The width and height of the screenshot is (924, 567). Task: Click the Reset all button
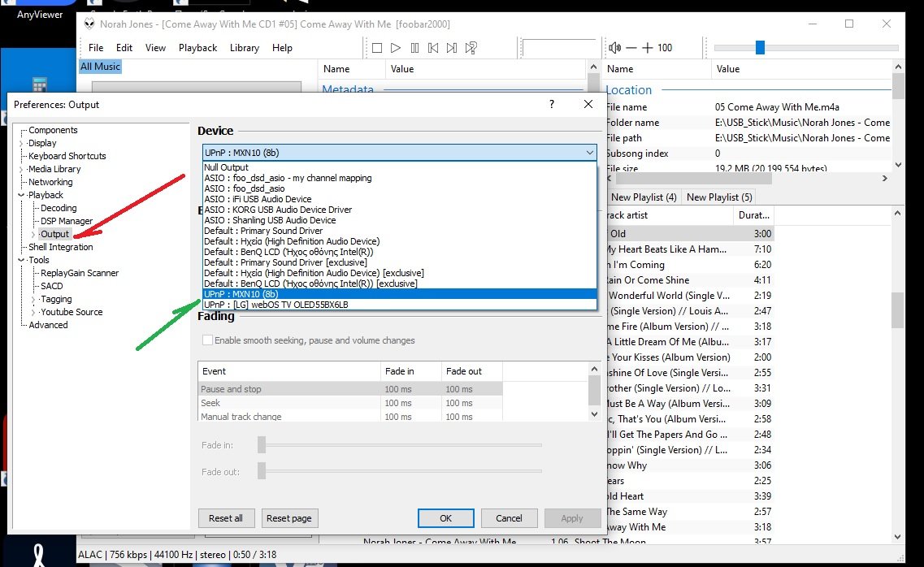click(x=226, y=517)
